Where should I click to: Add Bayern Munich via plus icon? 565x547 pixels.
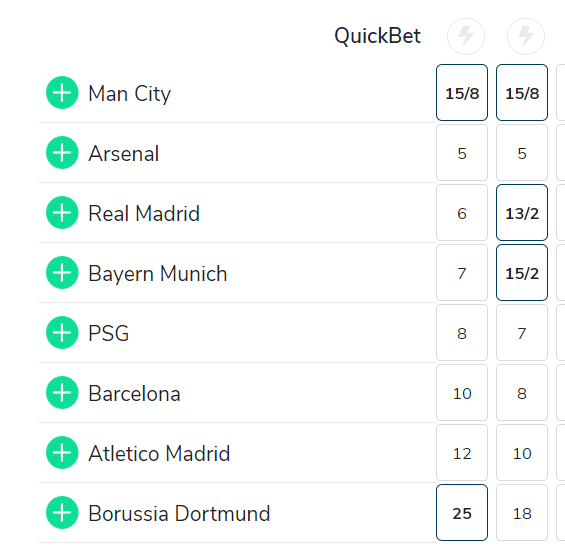click(x=62, y=272)
